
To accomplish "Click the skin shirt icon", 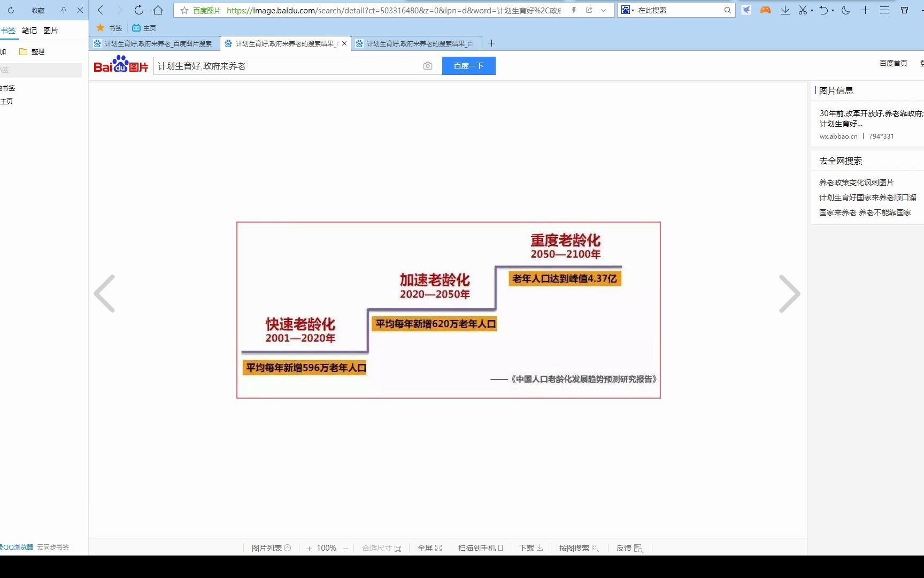I will pos(905,10).
